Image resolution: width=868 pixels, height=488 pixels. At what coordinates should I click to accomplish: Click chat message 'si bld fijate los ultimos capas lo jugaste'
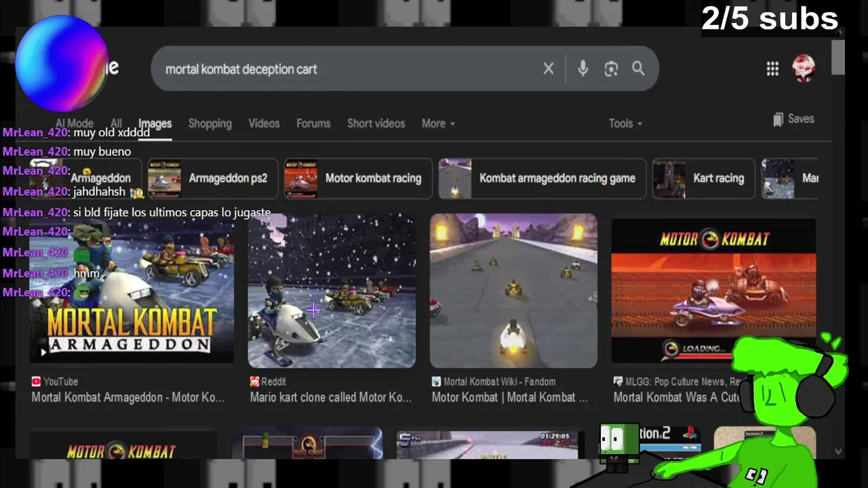tap(172, 212)
